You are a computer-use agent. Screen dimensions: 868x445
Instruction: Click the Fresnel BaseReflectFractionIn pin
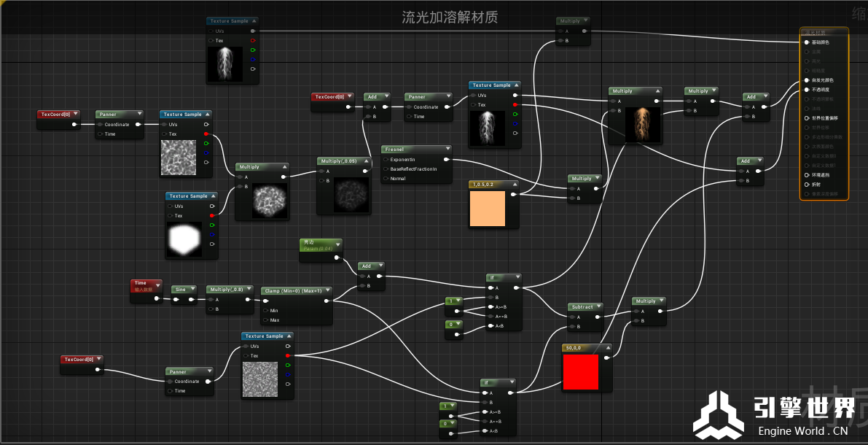(386, 169)
